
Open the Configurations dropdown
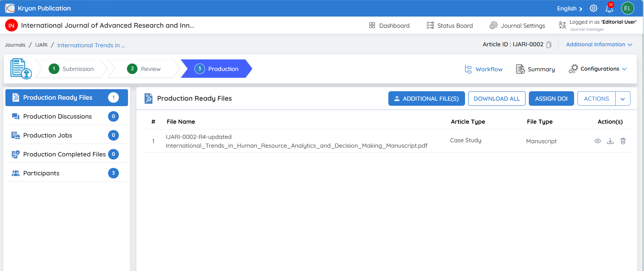coord(598,69)
